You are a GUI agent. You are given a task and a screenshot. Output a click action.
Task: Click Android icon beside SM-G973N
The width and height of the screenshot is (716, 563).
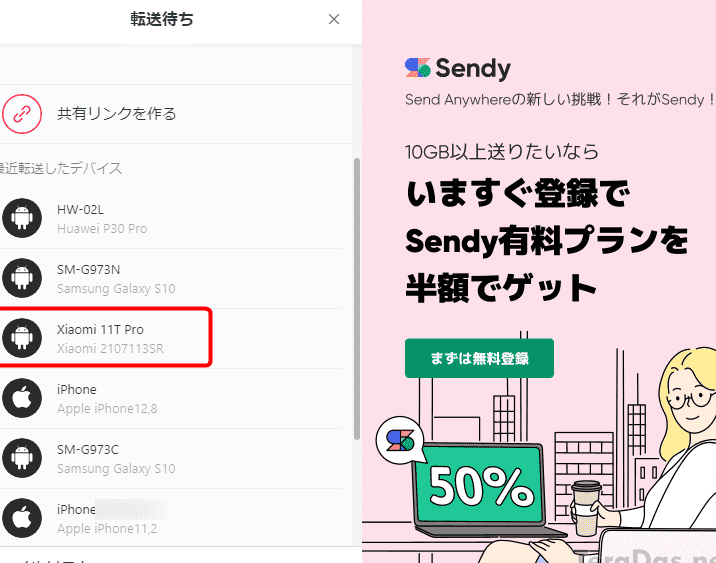point(21,278)
